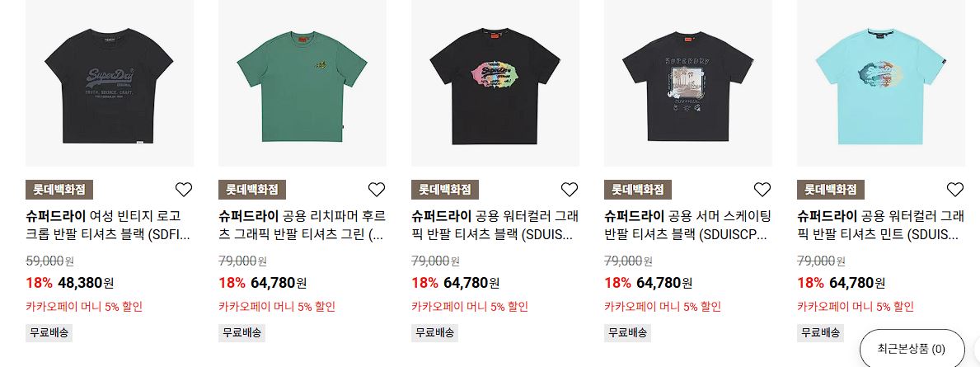Click heart icon on green Richie Palmer tee
This screenshot has width=980, height=367.
(376, 190)
